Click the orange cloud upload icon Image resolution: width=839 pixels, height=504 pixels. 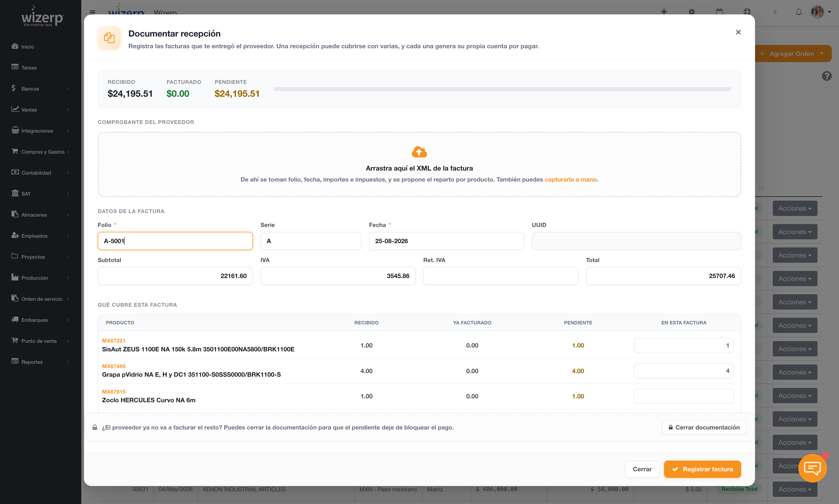pyautogui.click(x=419, y=152)
